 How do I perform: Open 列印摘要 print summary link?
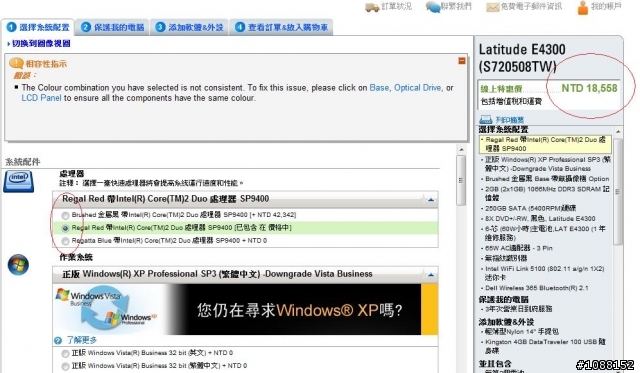pyautogui.click(x=509, y=120)
